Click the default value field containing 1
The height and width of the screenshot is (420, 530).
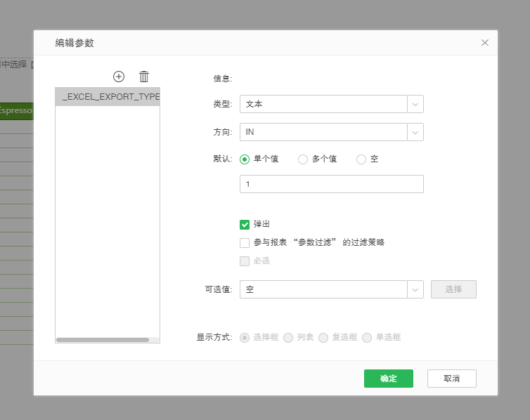click(331, 184)
